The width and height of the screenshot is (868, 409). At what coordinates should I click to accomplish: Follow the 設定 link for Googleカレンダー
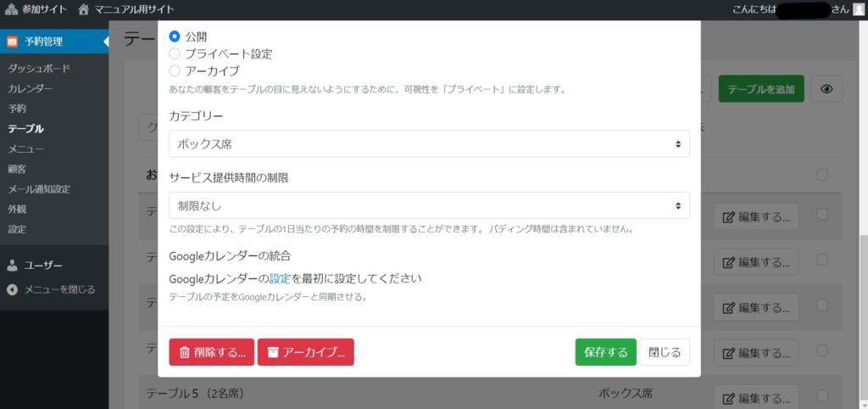point(280,278)
